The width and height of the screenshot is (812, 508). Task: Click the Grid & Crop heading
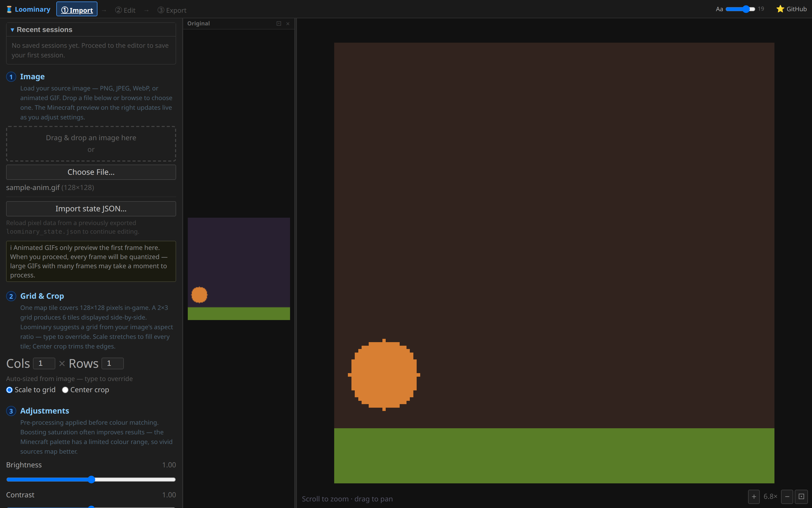(x=42, y=296)
